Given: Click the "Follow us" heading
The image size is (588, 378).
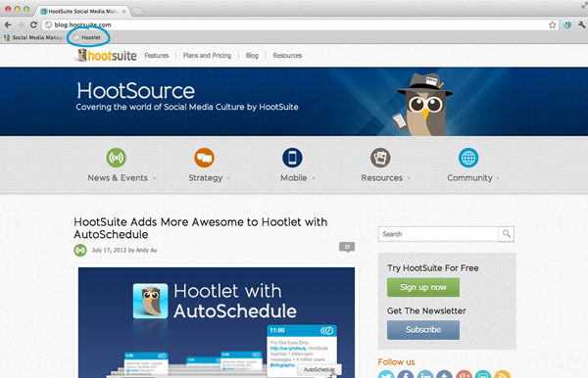Looking at the screenshot, I should pos(396,362).
